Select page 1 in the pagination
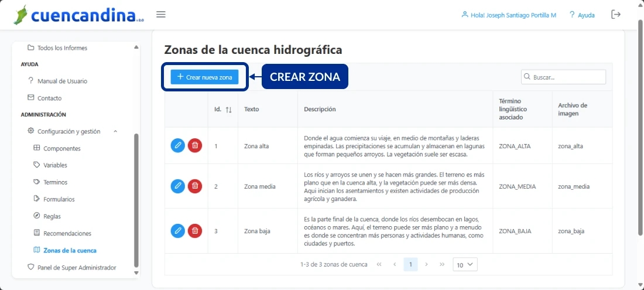 point(411,265)
